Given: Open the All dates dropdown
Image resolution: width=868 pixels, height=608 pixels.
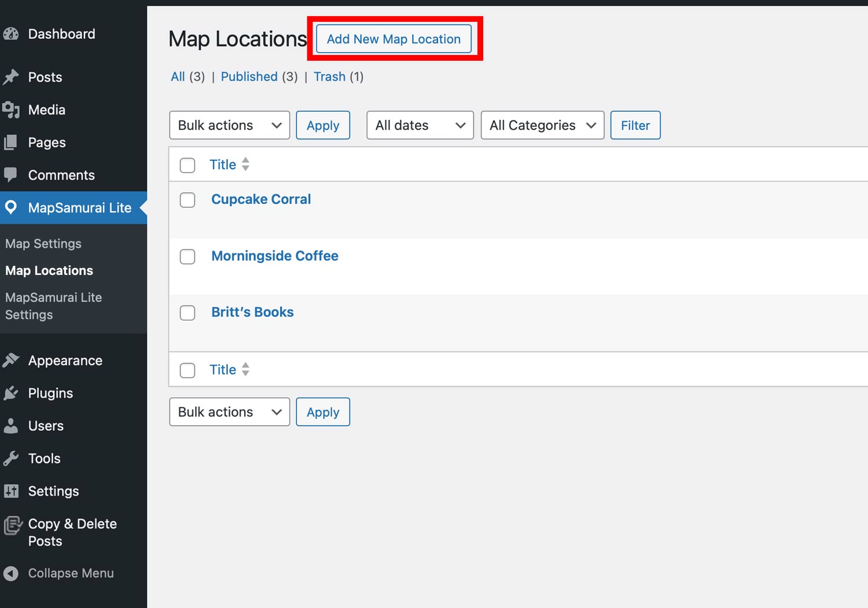Looking at the screenshot, I should [420, 125].
